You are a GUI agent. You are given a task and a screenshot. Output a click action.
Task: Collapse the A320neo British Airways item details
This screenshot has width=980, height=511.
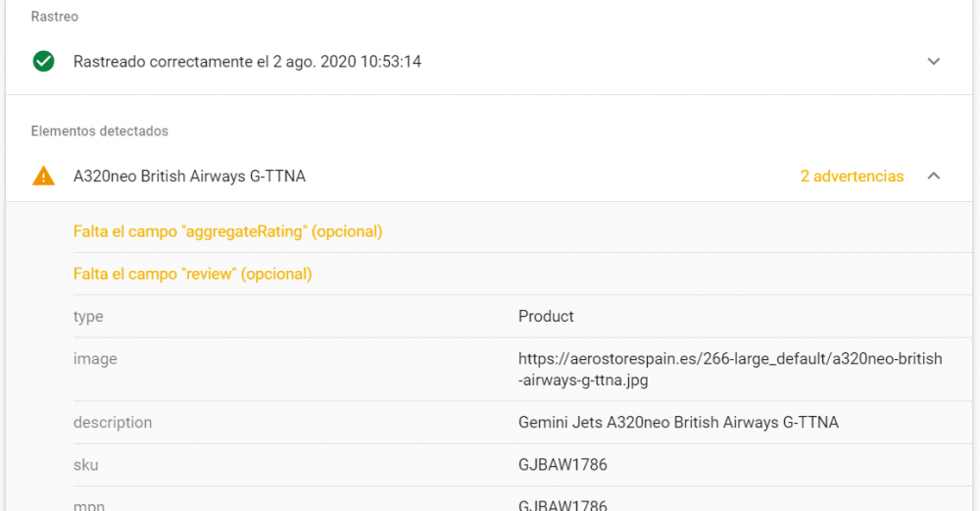coord(933,177)
